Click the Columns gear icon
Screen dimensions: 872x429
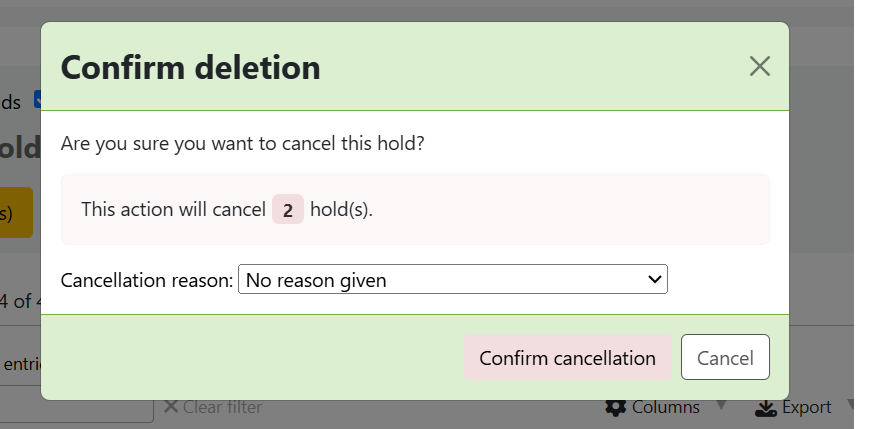(616, 407)
